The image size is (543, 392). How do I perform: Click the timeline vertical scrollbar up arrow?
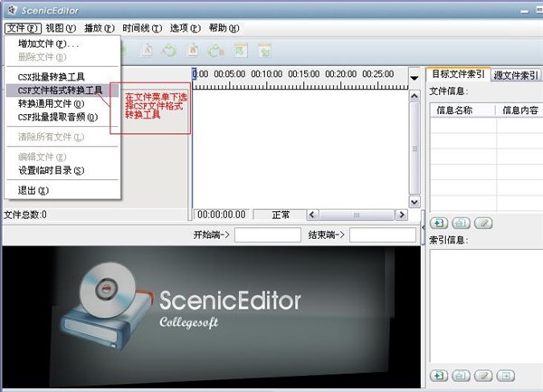point(414,96)
